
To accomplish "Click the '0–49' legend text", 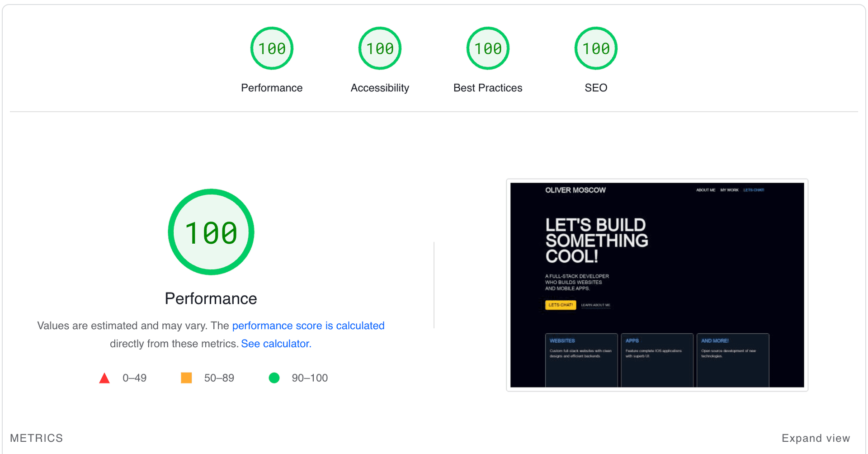I will pos(135,378).
